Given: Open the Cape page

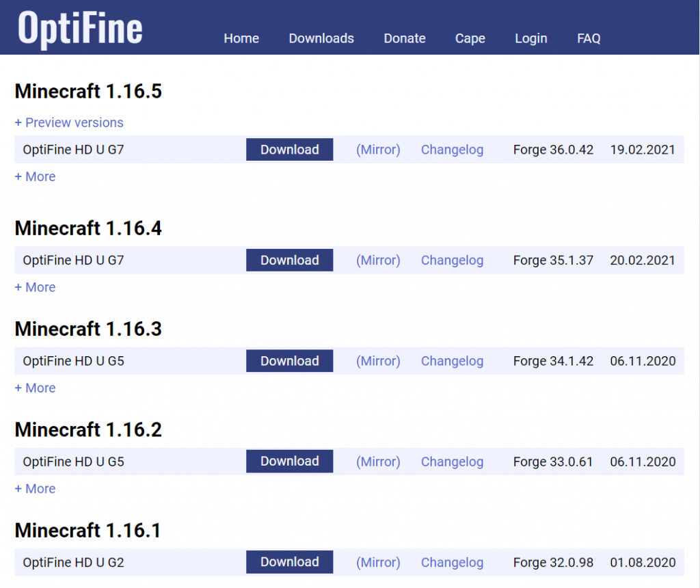Looking at the screenshot, I should pyautogui.click(x=470, y=39).
